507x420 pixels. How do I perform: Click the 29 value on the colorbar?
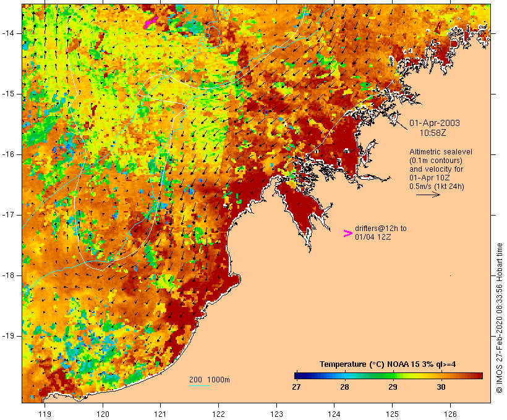[393, 387]
